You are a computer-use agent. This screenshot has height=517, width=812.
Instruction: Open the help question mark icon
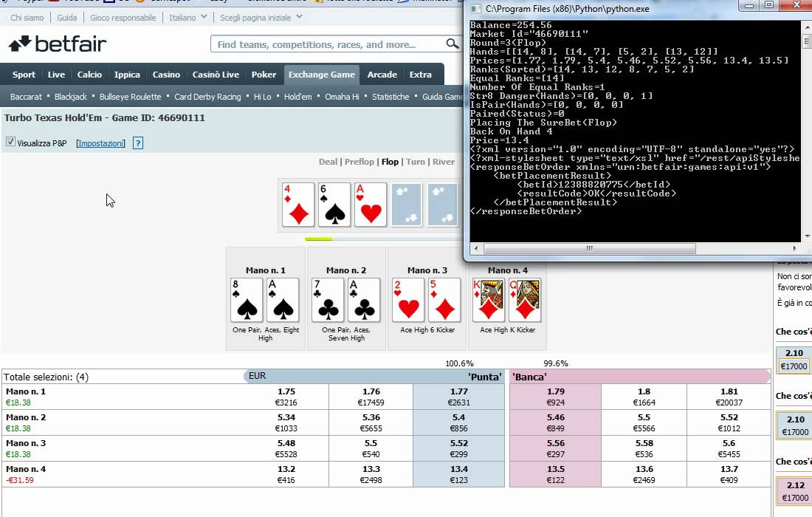[x=138, y=143]
